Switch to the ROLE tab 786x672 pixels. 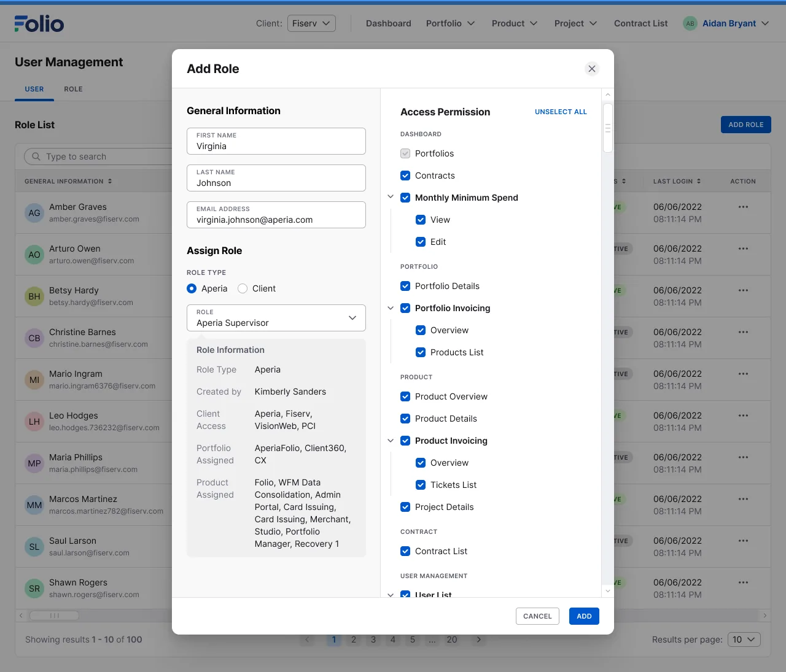73,89
